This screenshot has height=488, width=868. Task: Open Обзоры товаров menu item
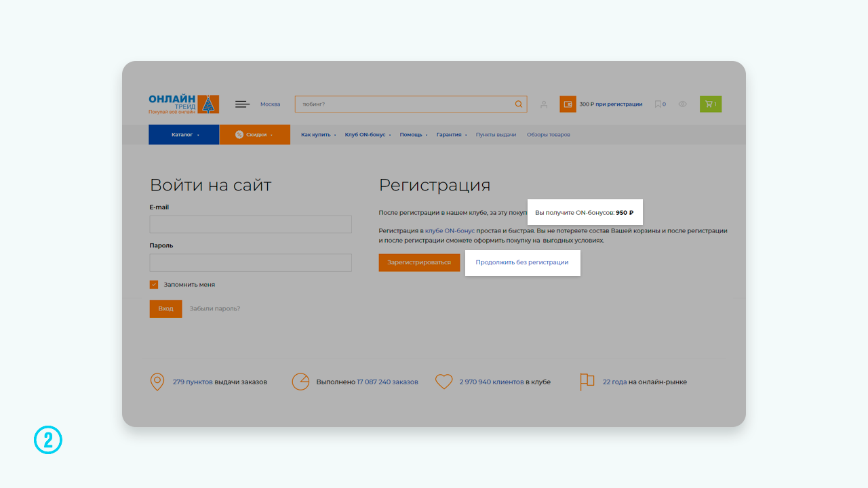(549, 134)
